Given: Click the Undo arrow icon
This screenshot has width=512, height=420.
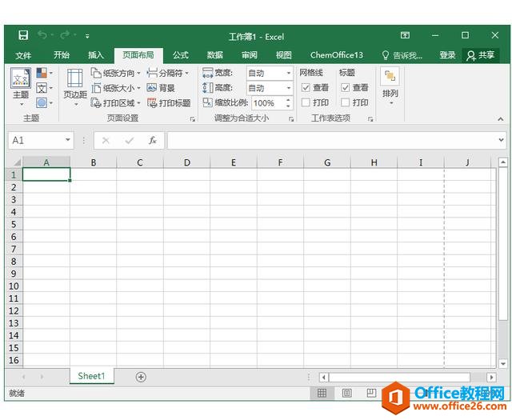Looking at the screenshot, I should tap(42, 34).
